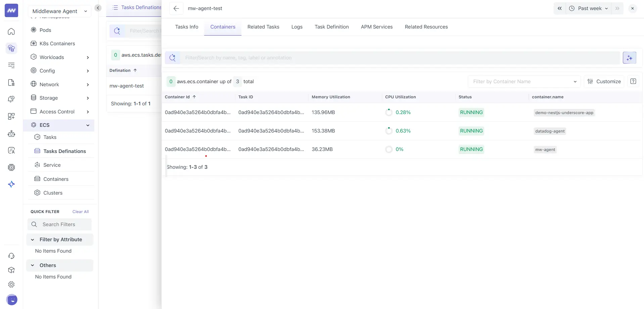Open the AI bot icon in sidebar
Screen dimensions: 644x309
pyautogui.click(x=11, y=134)
